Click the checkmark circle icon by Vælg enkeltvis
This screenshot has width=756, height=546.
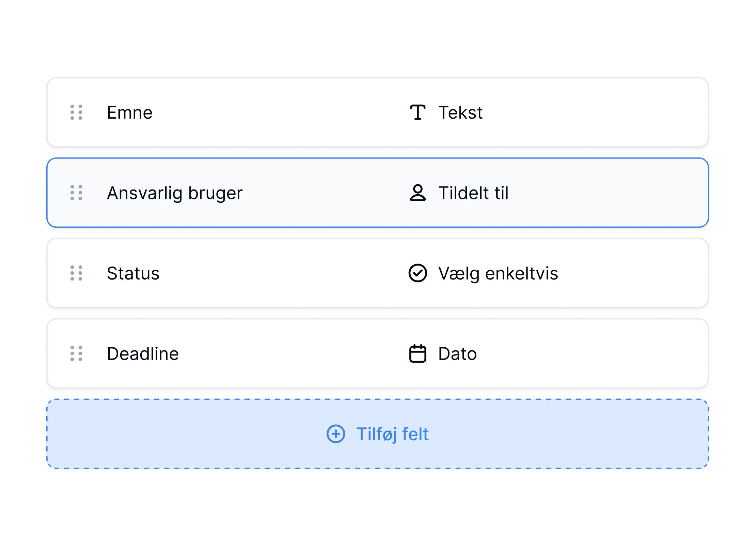coord(418,273)
